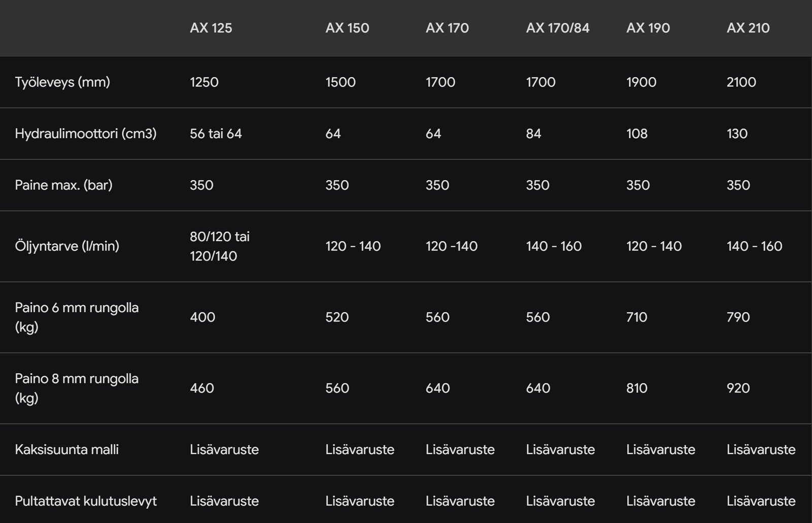This screenshot has width=812, height=523.
Task: Click the Pultattavat kulutuslevyt row label
Action: (86, 501)
